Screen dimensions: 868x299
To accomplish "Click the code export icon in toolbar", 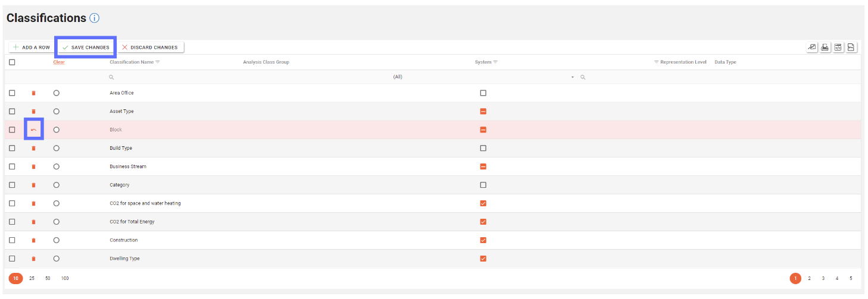I will tap(838, 48).
